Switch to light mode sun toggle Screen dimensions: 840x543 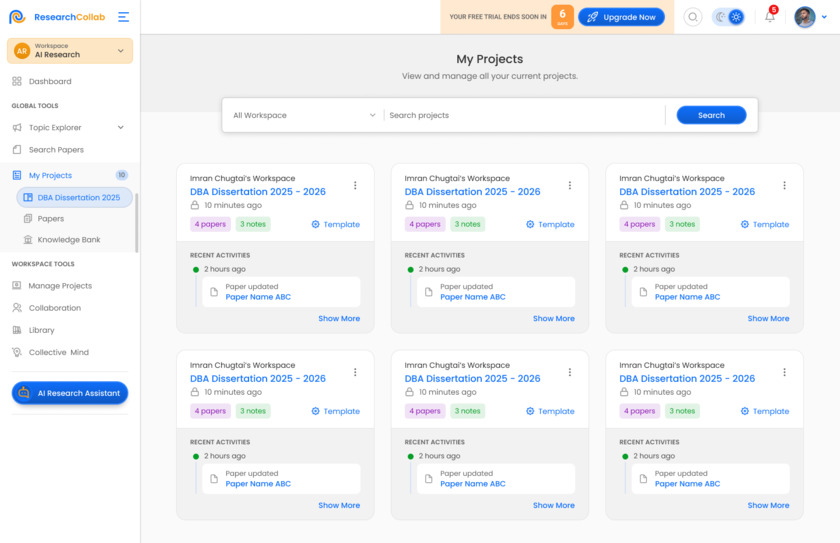pyautogui.click(x=736, y=17)
